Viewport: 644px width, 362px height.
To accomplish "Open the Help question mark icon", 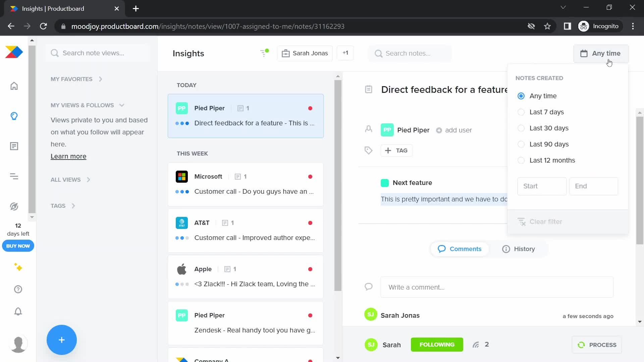I will coord(18,289).
